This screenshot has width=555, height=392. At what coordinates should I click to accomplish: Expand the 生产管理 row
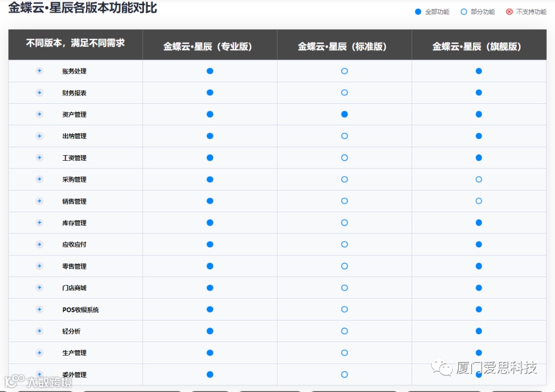tap(39, 353)
